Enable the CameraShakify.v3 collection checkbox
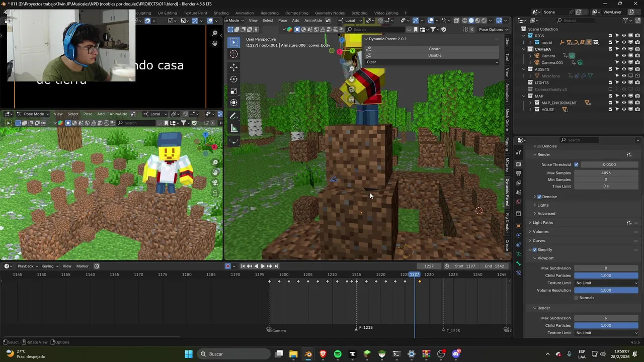644x362 pixels. point(610,89)
